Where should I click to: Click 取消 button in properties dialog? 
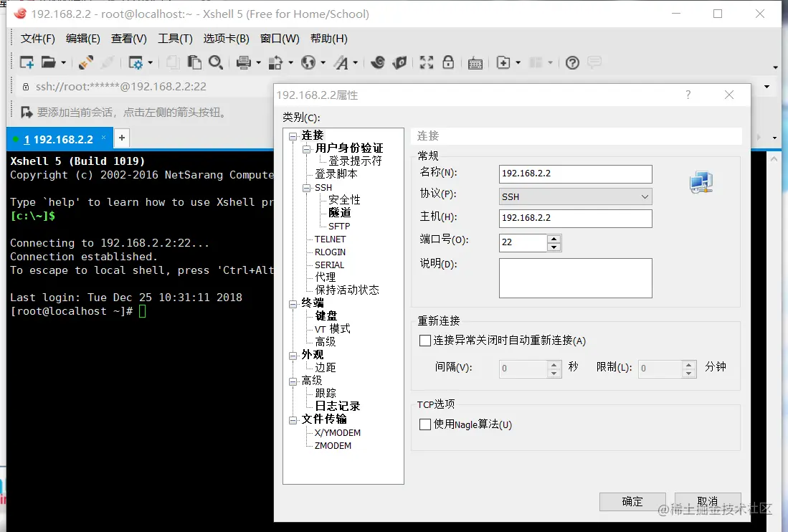708,501
